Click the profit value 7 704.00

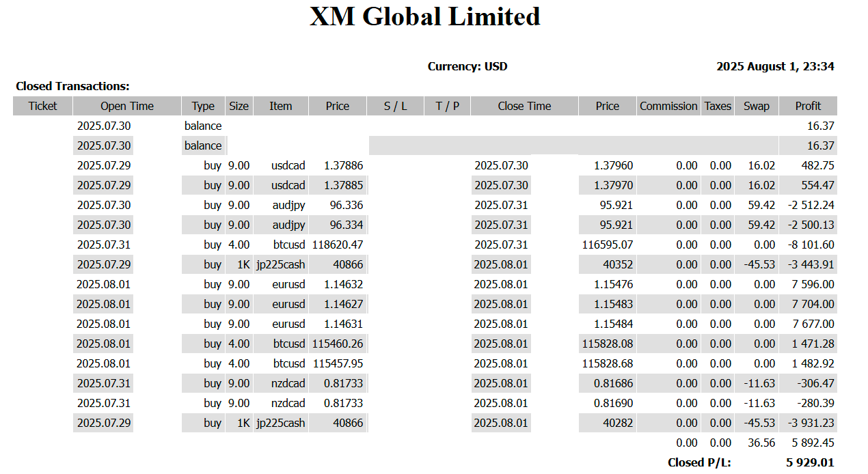click(813, 304)
